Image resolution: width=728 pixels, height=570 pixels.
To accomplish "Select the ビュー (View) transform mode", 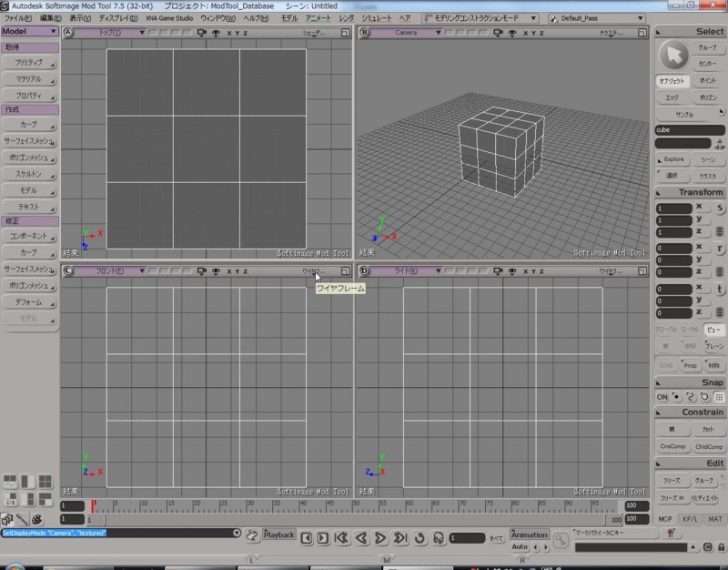I will tap(714, 330).
